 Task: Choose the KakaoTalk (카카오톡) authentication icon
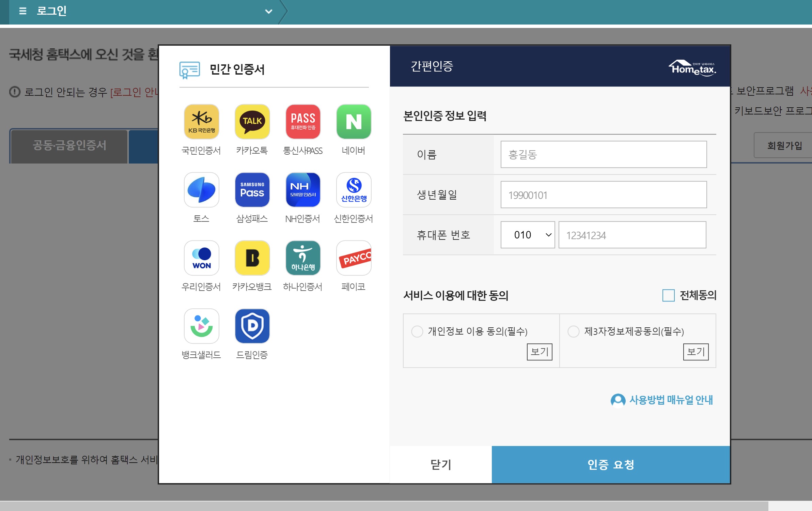252,122
